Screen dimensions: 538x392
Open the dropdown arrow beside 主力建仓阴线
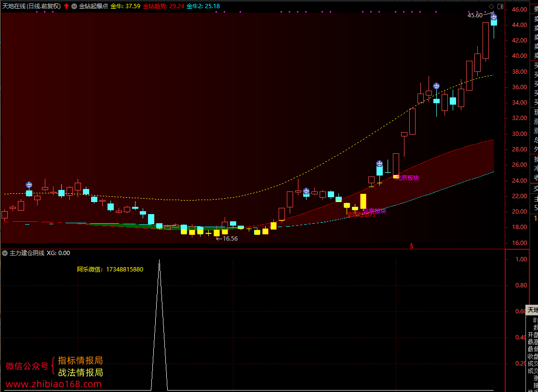pyautogui.click(x=5, y=253)
